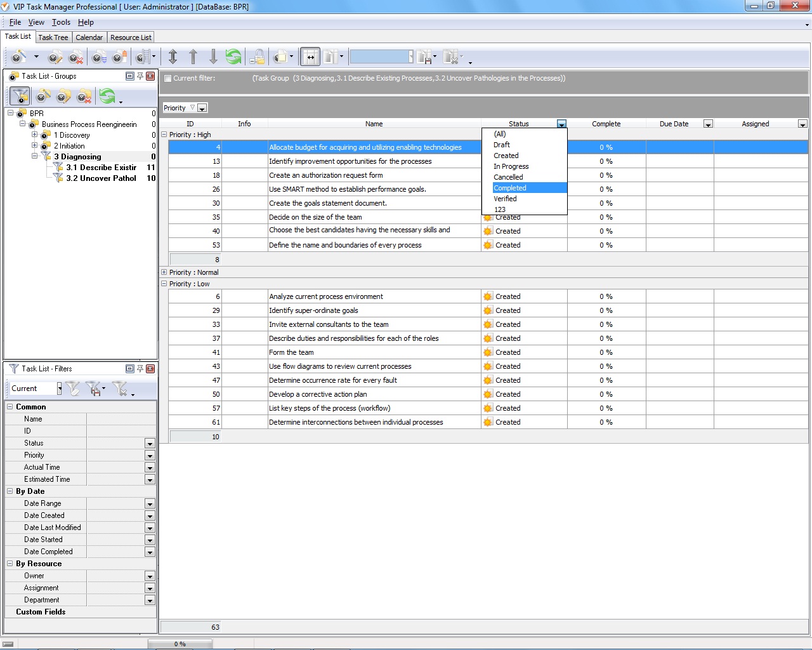Image resolution: width=812 pixels, height=650 pixels.
Task: Click the Delete Task icon with red X
Action: coord(76,58)
